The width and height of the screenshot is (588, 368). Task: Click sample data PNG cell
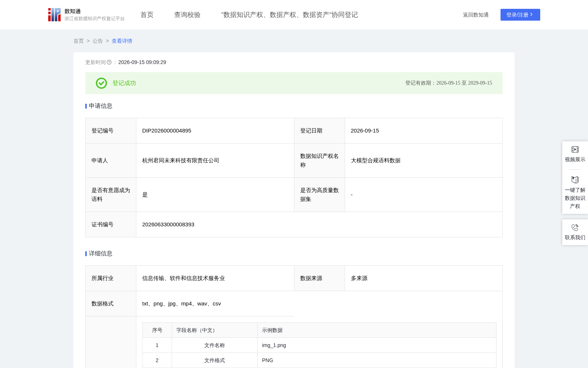coord(377,360)
